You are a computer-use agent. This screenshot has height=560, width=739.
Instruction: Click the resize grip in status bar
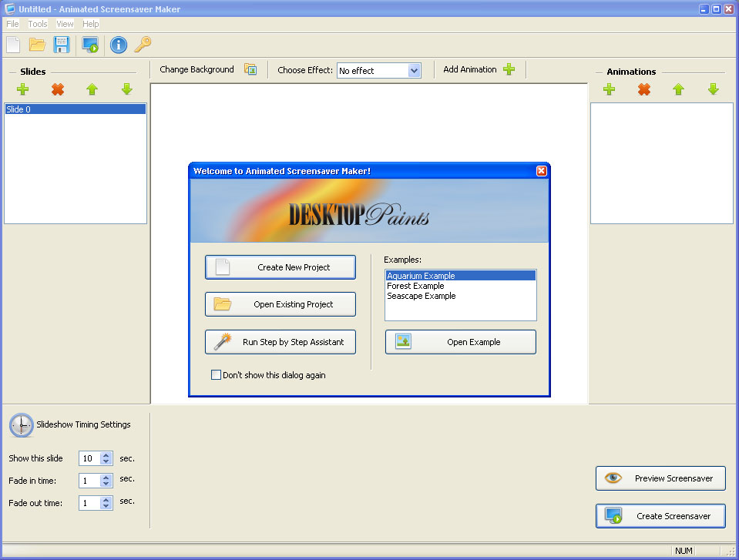[x=731, y=552]
